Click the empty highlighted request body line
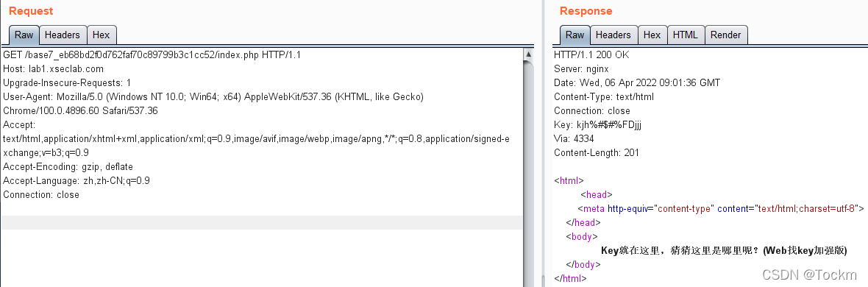 (x=261, y=223)
